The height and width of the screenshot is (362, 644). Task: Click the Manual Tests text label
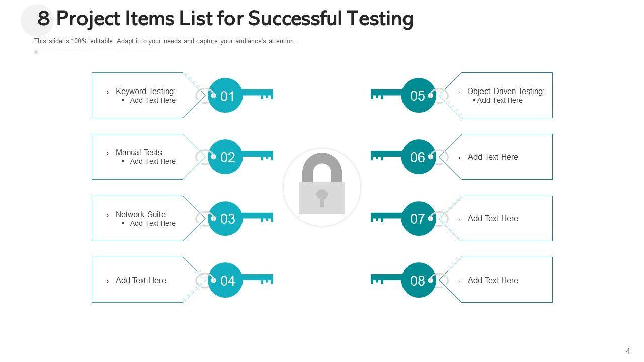140,152
